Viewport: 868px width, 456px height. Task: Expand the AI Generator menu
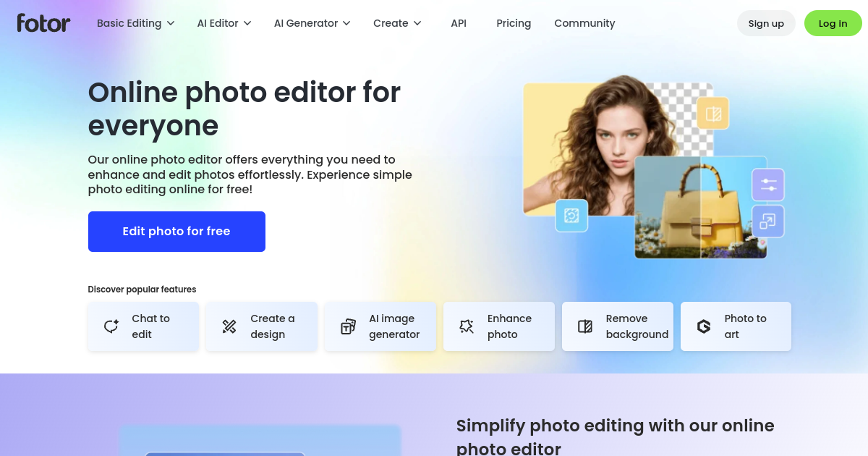312,23
